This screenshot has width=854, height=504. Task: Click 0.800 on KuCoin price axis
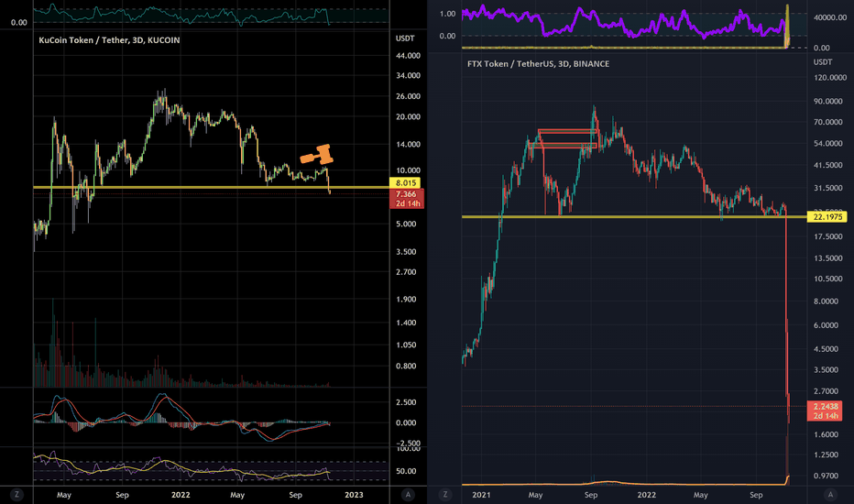406,367
